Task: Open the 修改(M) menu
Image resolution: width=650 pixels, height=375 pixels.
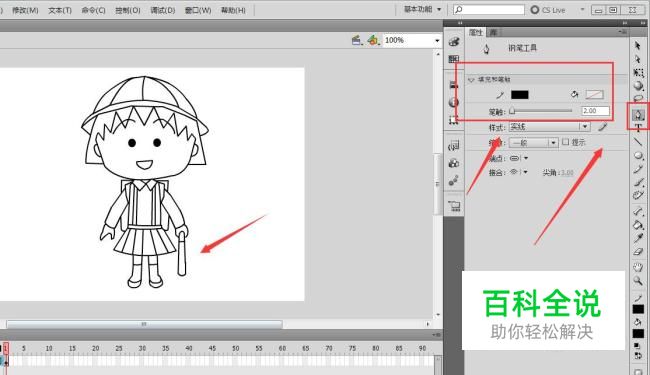Action: pyautogui.click(x=25, y=10)
